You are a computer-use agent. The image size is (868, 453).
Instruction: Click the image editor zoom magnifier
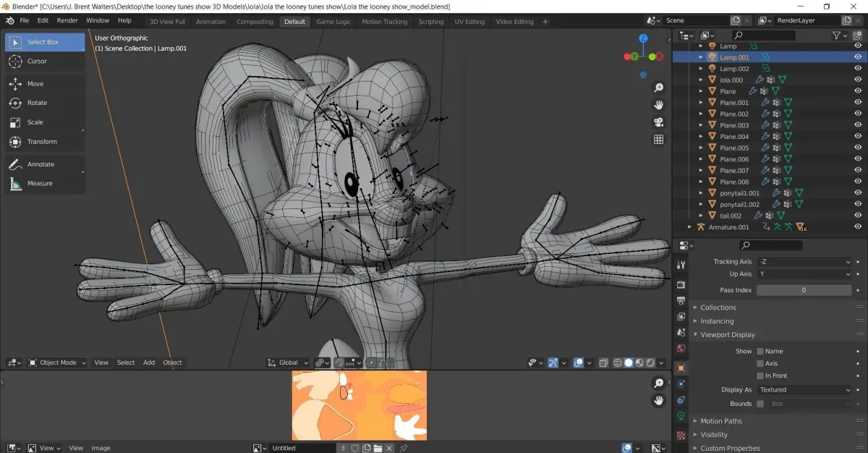[658, 383]
